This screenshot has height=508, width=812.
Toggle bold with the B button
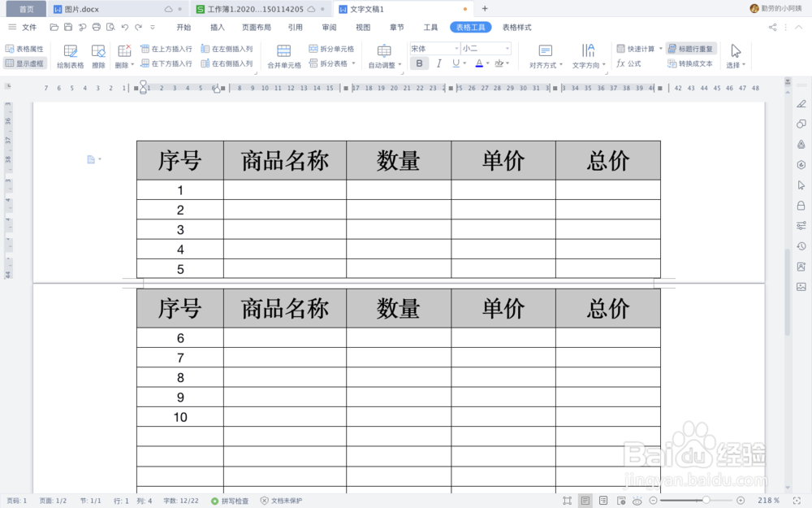pos(419,63)
